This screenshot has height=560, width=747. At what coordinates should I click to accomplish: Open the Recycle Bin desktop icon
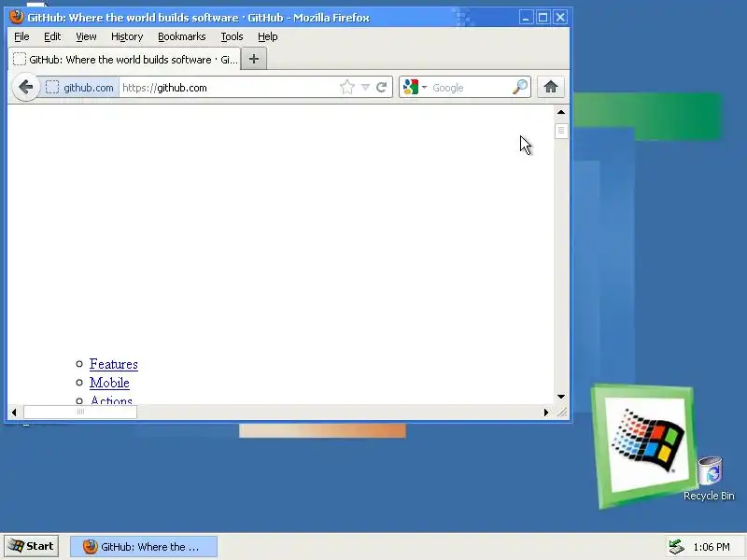[x=709, y=479]
